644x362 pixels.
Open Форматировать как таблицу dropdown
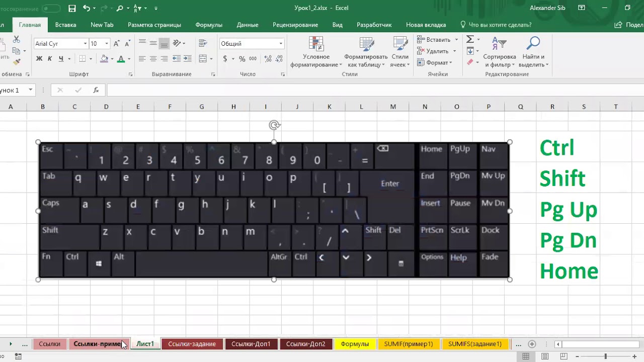pos(366,52)
